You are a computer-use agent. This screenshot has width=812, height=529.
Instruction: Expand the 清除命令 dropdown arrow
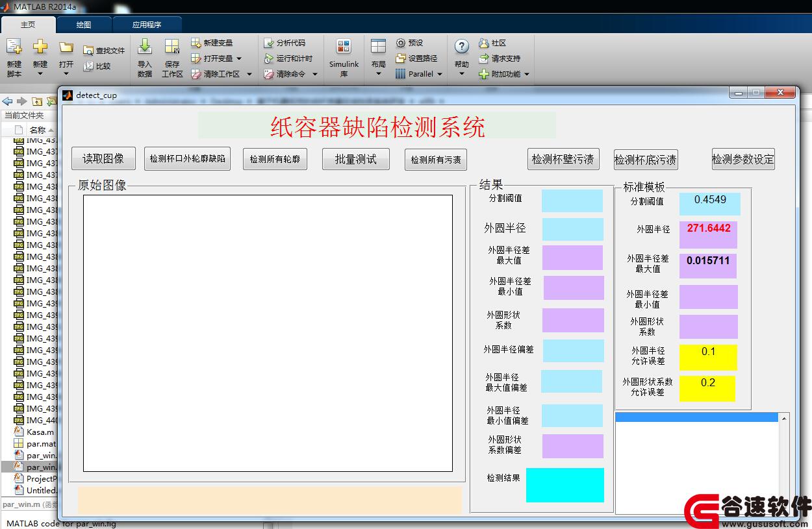point(315,74)
